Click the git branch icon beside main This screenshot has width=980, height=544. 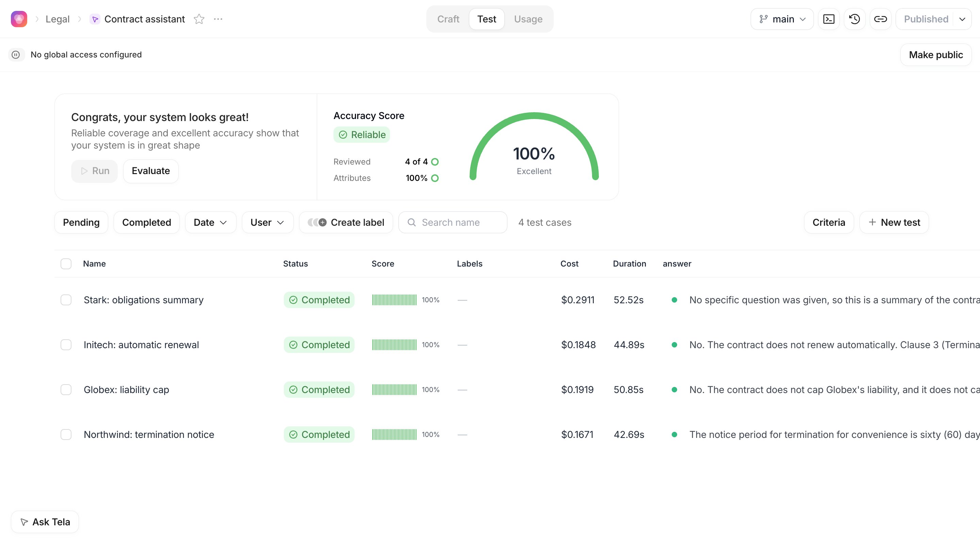pyautogui.click(x=763, y=19)
